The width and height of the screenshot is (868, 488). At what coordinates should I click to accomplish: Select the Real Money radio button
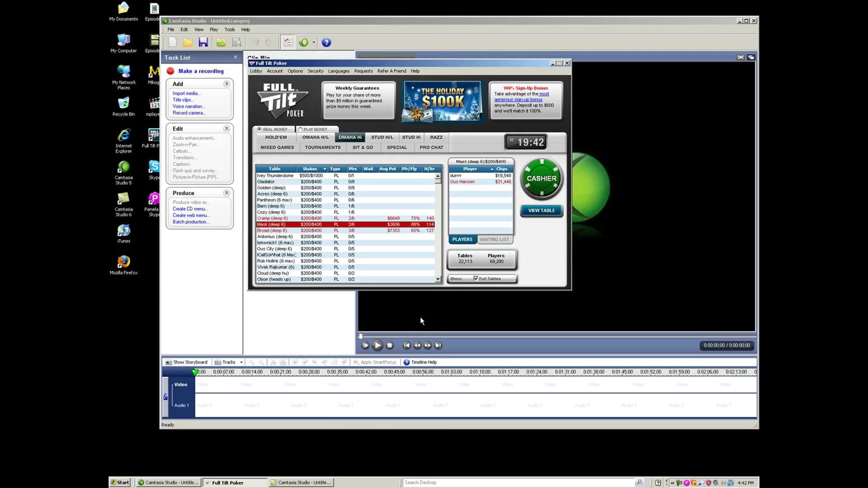point(259,129)
